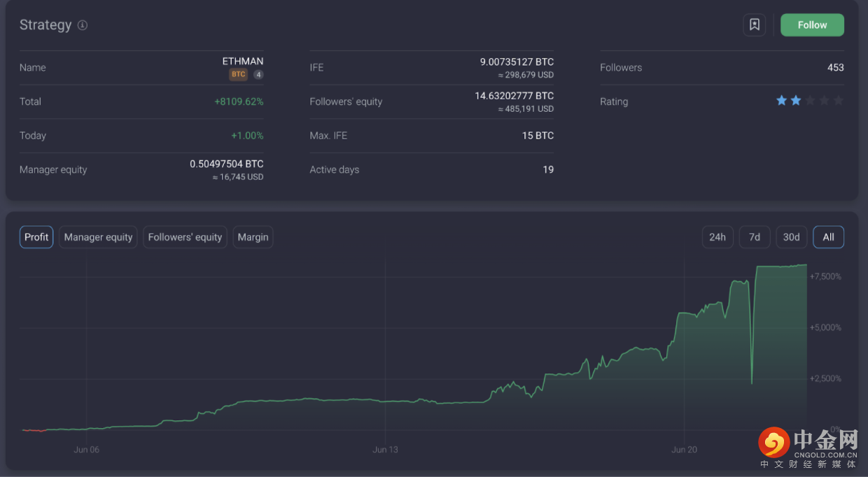Click the info icon beside Strategy title
This screenshot has height=477, width=868.
tap(83, 25)
